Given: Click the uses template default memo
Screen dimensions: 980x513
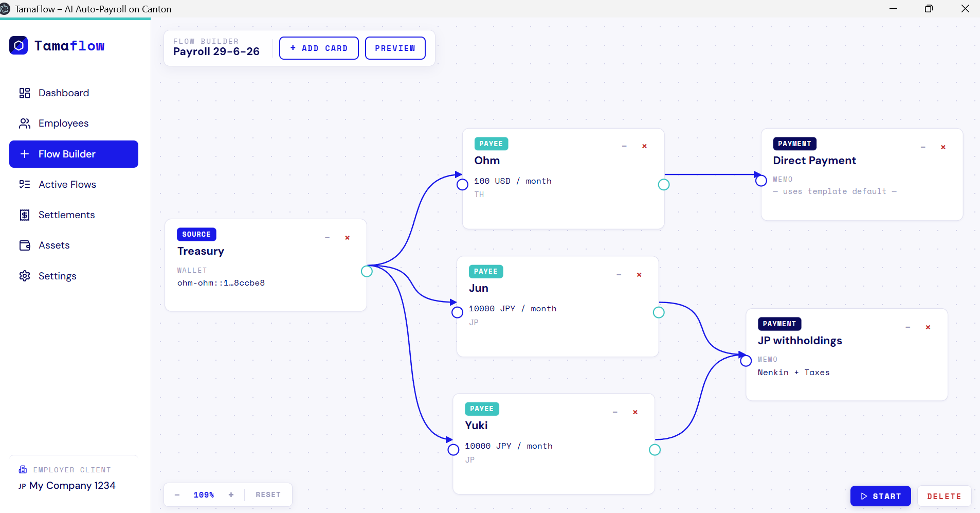Looking at the screenshot, I should (834, 191).
